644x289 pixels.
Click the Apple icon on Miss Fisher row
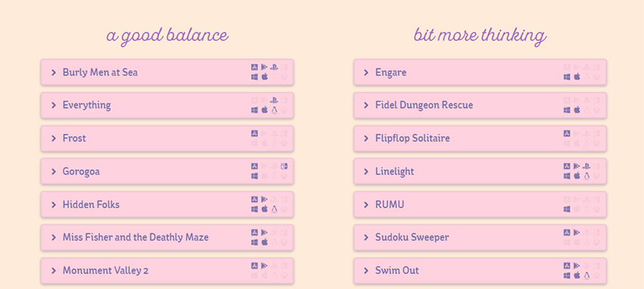pos(264,242)
